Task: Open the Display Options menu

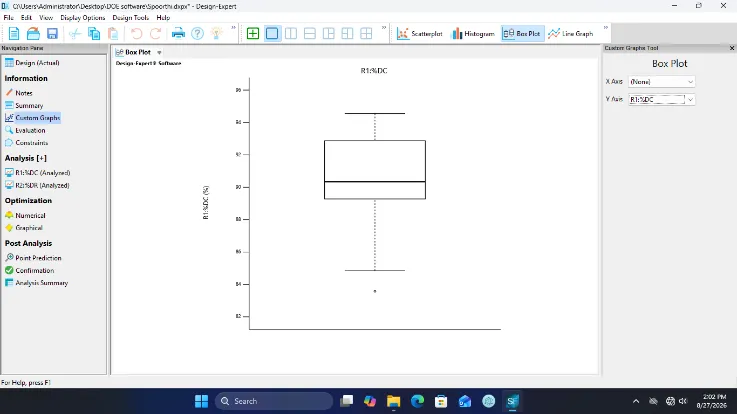Action: click(x=83, y=18)
